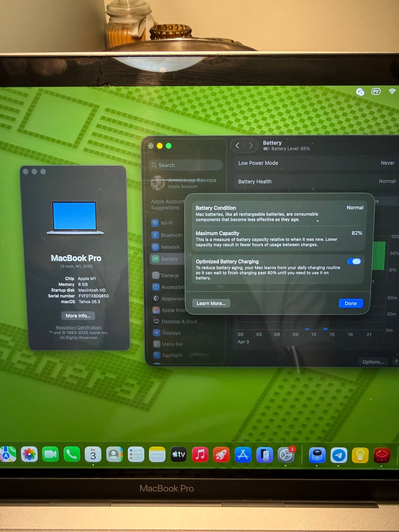The width and height of the screenshot is (399, 532).
Task: Click the Wi-Fi icon in the menu bar
Action: (x=392, y=91)
